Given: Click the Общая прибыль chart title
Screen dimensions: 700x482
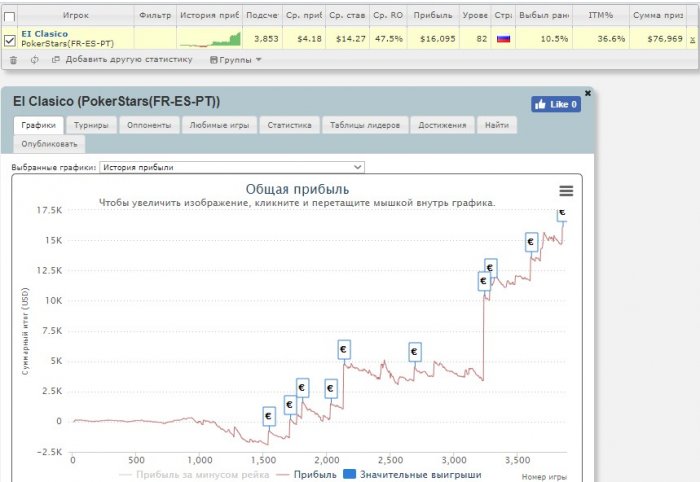Looking at the screenshot, I should click(297, 189).
